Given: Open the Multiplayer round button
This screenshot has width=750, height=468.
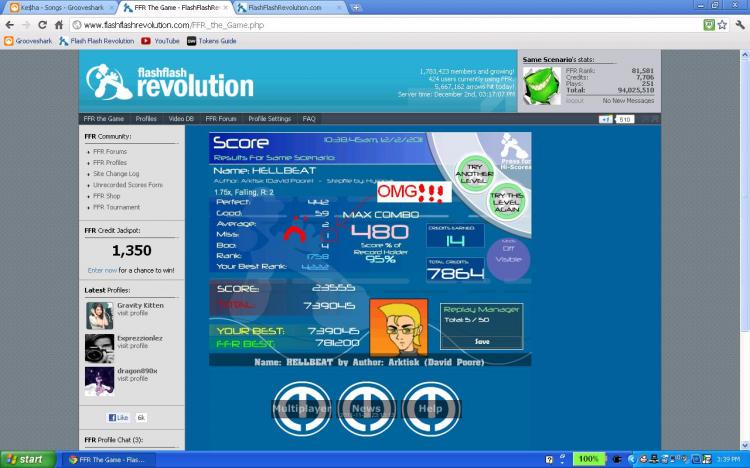Looking at the screenshot, I should [303, 409].
